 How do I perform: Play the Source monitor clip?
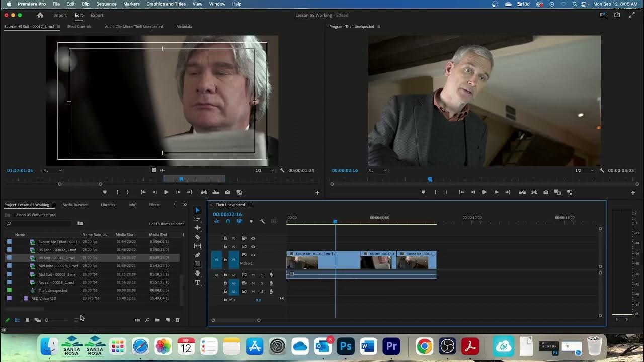point(166,192)
